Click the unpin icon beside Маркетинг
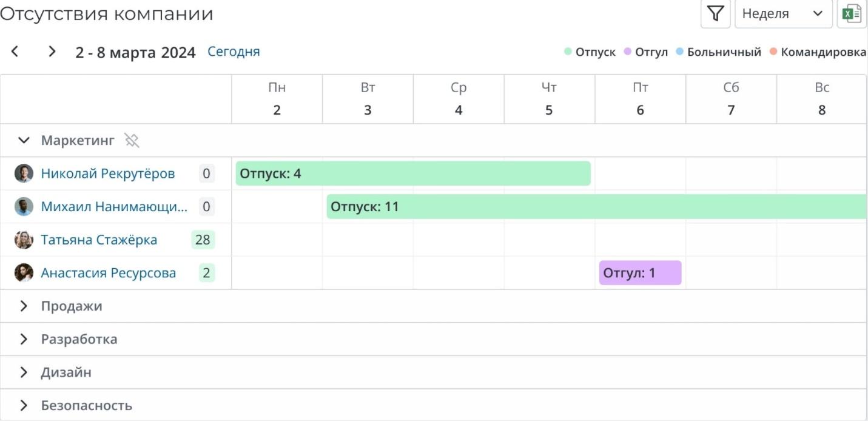868x421 pixels. [132, 141]
